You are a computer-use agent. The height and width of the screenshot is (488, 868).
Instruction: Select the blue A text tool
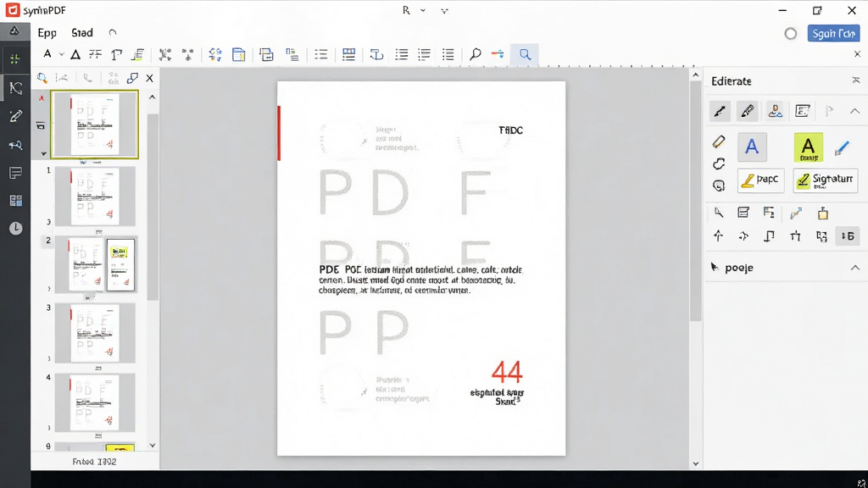[752, 147]
